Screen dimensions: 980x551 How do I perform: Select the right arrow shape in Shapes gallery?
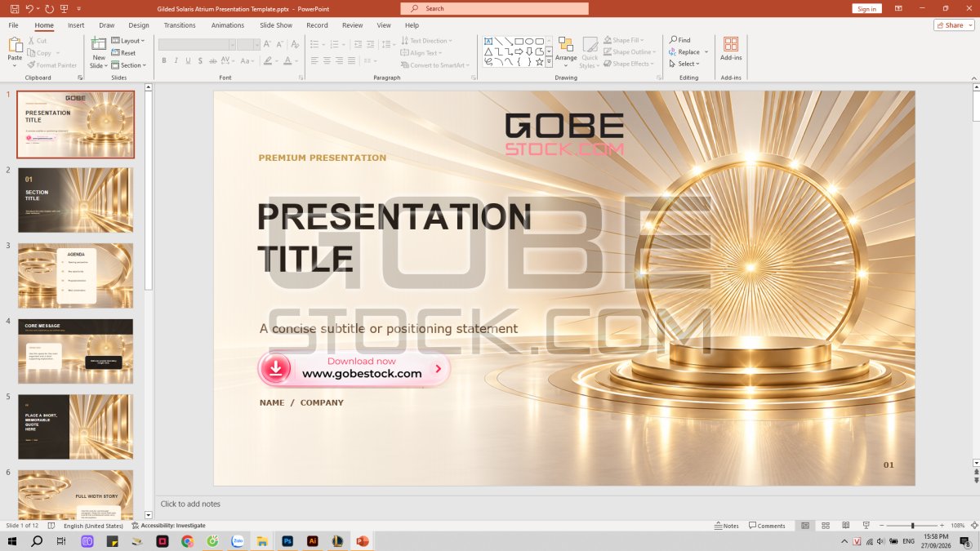[x=519, y=51]
